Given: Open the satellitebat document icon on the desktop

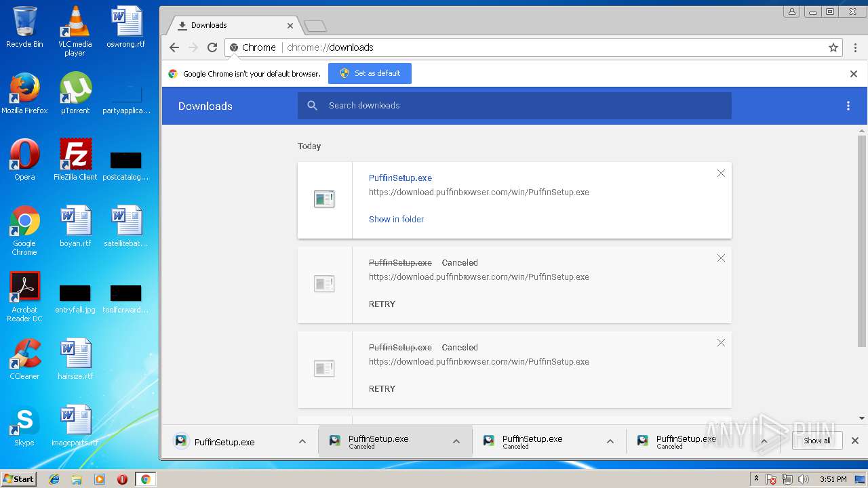Looking at the screenshot, I should [x=126, y=226].
